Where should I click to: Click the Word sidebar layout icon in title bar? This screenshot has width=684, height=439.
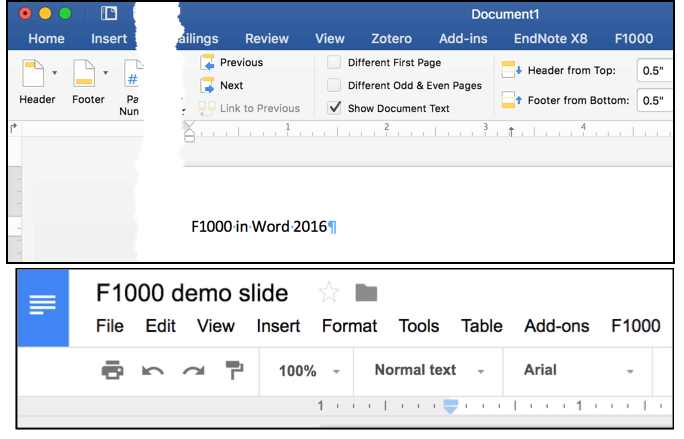point(109,13)
